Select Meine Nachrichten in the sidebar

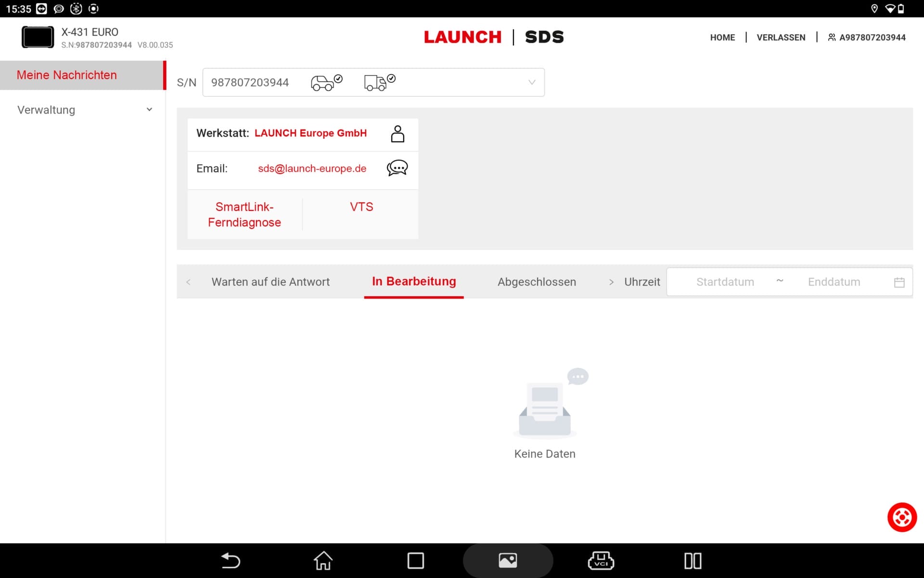(x=83, y=75)
